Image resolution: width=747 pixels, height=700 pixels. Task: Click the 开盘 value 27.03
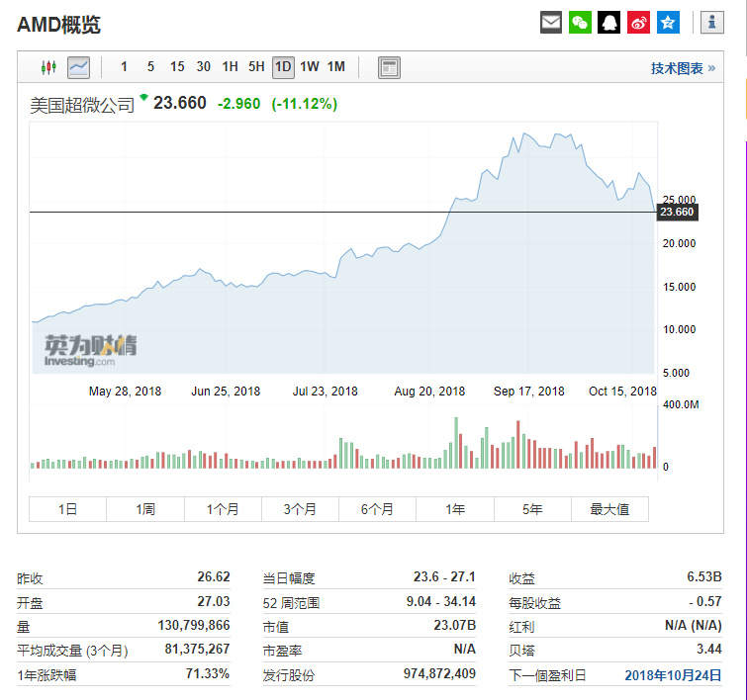214,601
